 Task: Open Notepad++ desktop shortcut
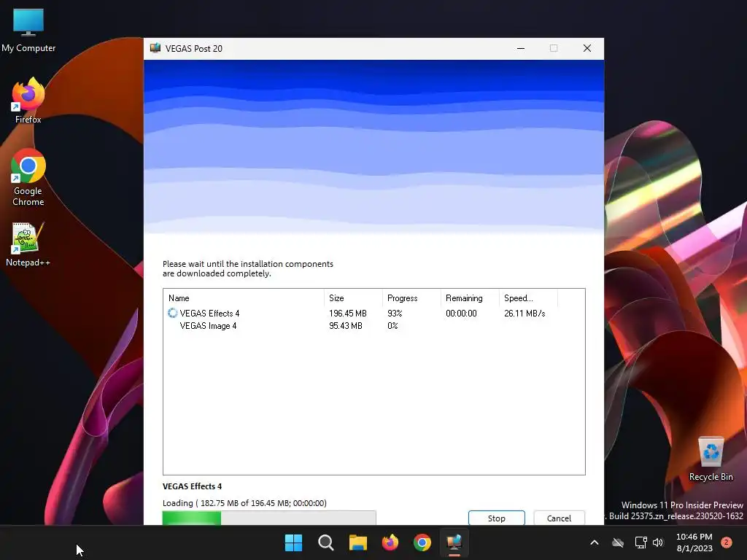pyautogui.click(x=28, y=244)
